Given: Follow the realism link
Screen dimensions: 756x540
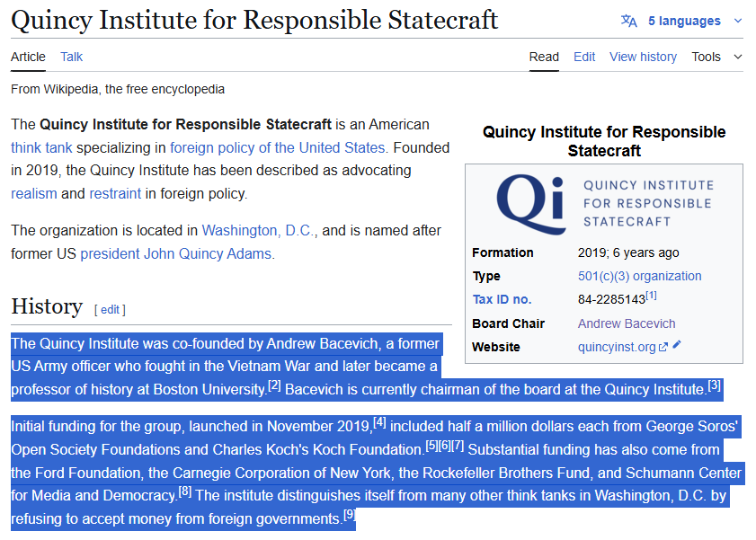Looking at the screenshot, I should [x=34, y=194].
